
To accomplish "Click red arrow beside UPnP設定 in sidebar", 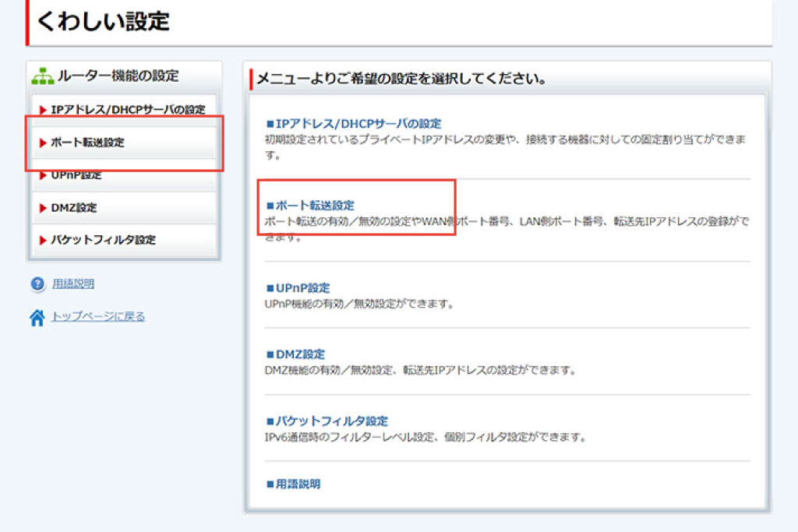I will pos(43,176).
